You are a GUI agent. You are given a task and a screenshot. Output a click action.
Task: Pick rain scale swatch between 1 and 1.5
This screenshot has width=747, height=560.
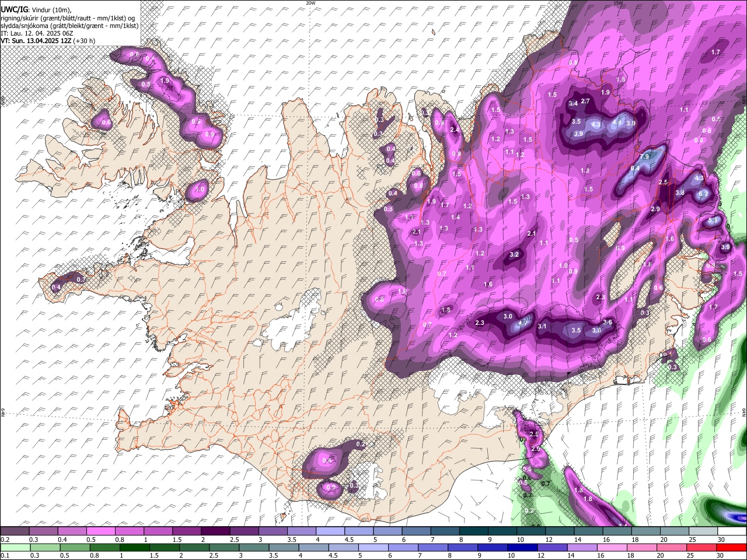coord(135,548)
